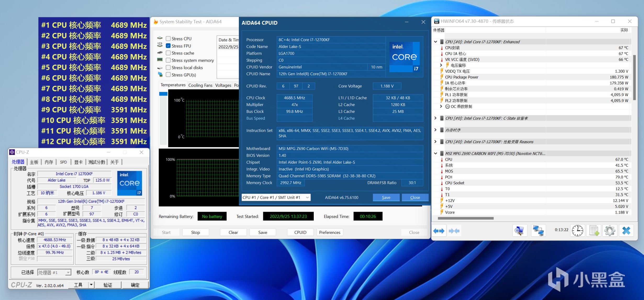Click the log file add icon
This screenshot has height=300, width=644.
[x=594, y=231]
